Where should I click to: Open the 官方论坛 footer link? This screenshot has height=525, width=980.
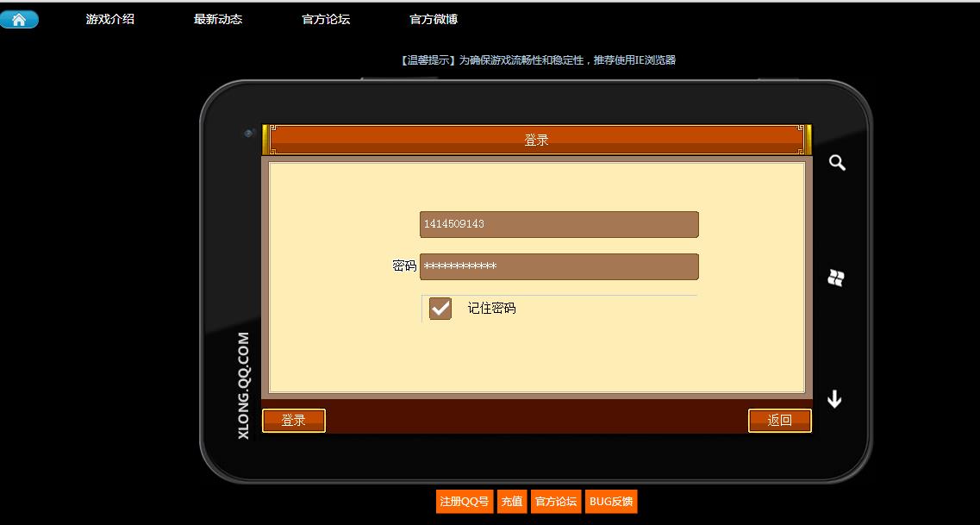(555, 501)
